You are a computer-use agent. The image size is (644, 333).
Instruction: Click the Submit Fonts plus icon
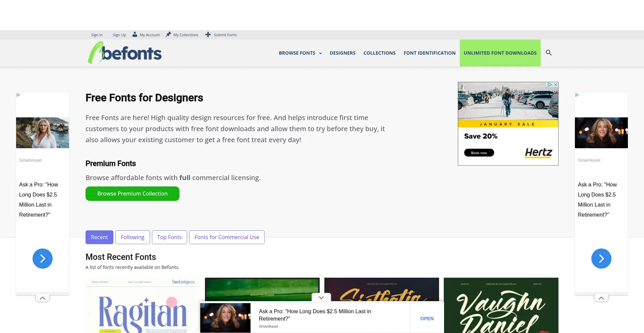(208, 35)
